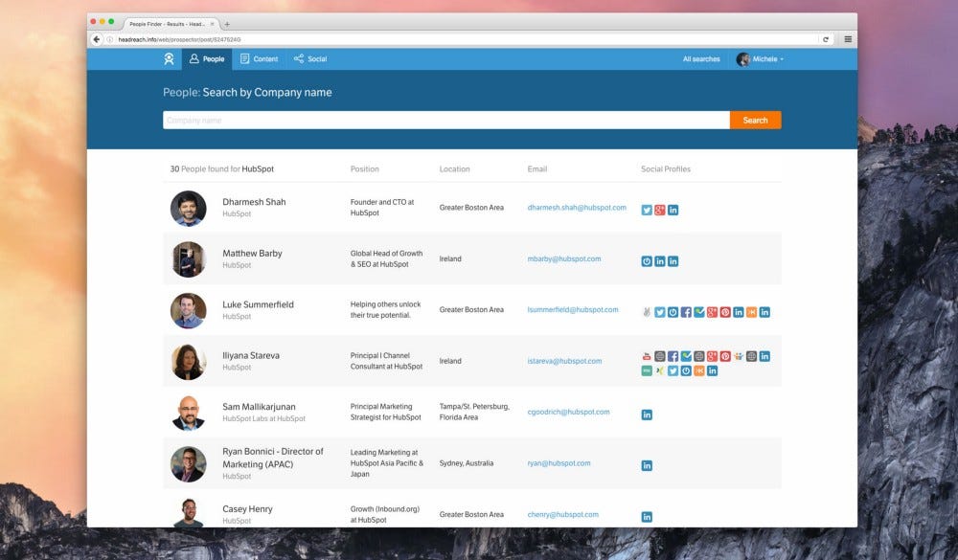Select the name 'Casey Henry'
This screenshot has width=958, height=560.
tap(247, 509)
